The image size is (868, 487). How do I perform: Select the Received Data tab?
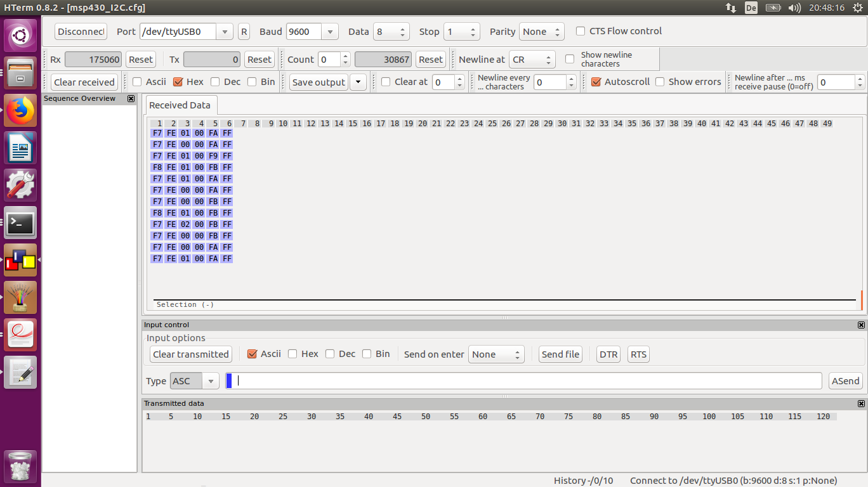click(180, 105)
